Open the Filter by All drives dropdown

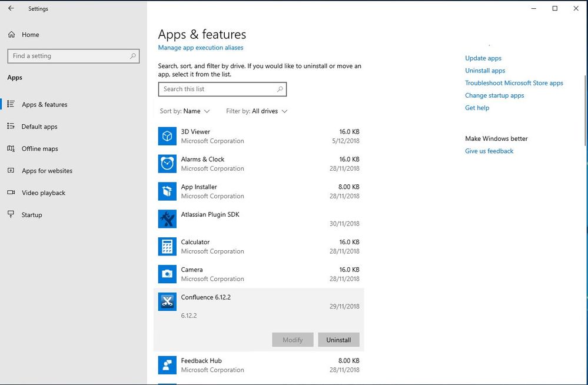coord(257,111)
